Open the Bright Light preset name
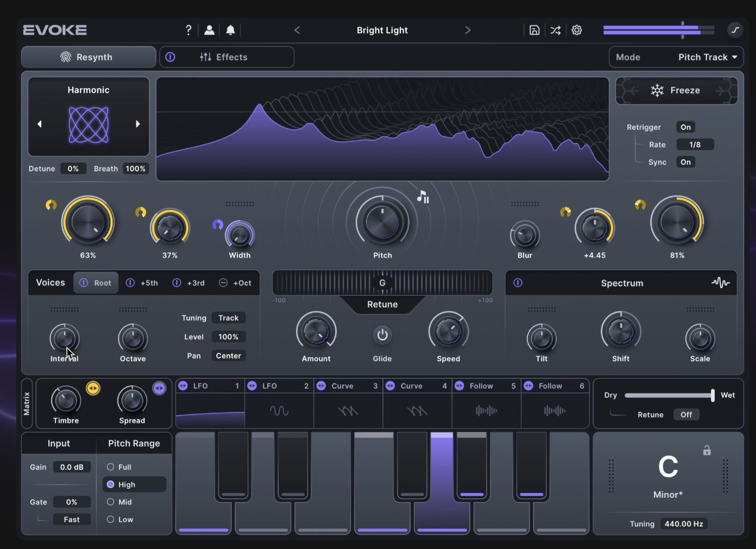756x549 pixels. click(x=382, y=30)
